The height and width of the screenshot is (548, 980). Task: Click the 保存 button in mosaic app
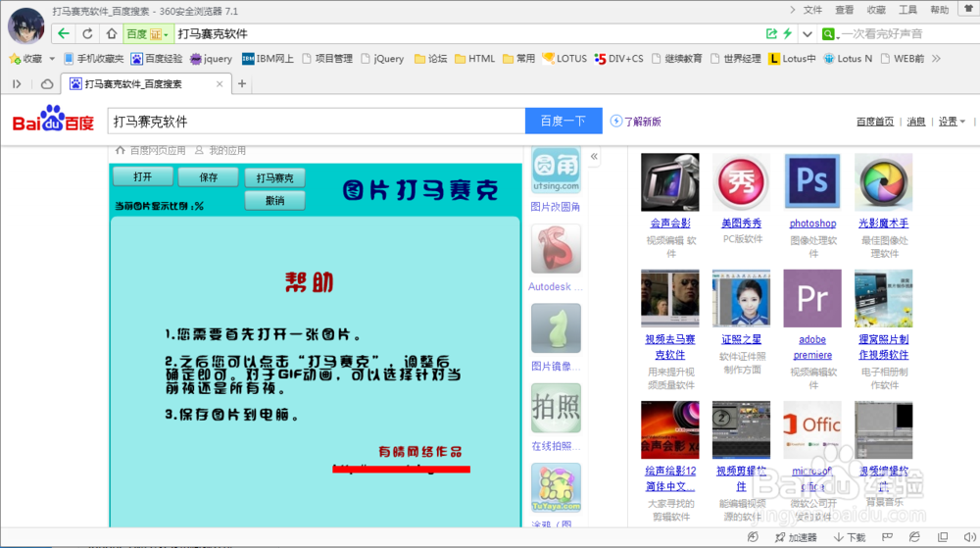tap(208, 177)
